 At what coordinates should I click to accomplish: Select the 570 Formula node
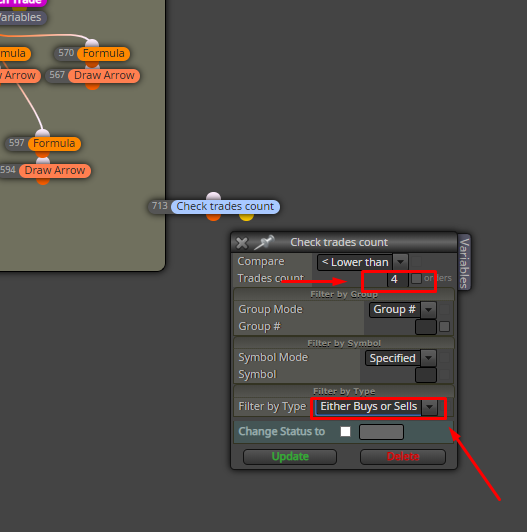coord(103,54)
